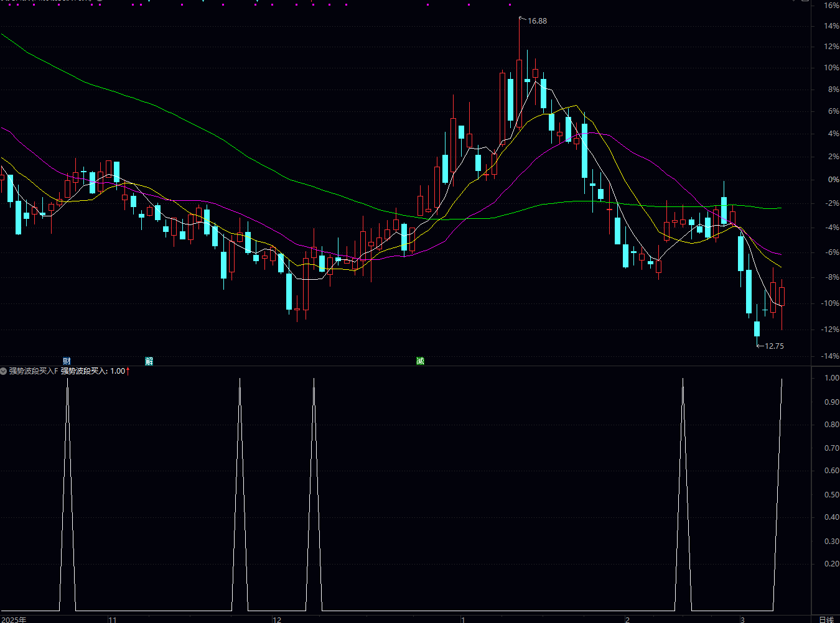The height and width of the screenshot is (623, 840).
Task: Click the 解 unlock event marker
Action: pyautogui.click(x=149, y=361)
